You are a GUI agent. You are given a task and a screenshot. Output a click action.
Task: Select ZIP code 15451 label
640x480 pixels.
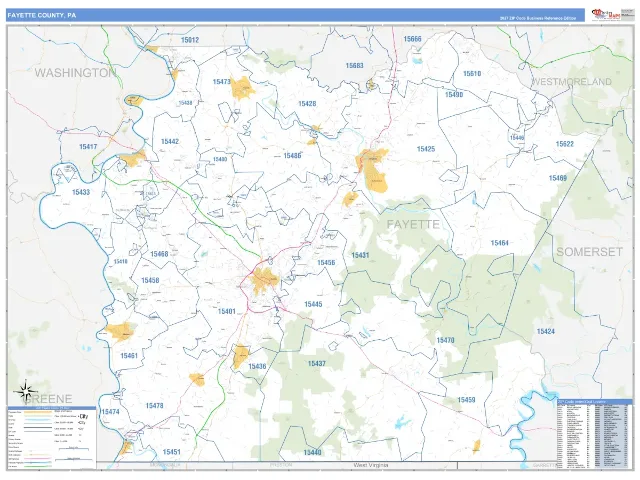click(171, 452)
